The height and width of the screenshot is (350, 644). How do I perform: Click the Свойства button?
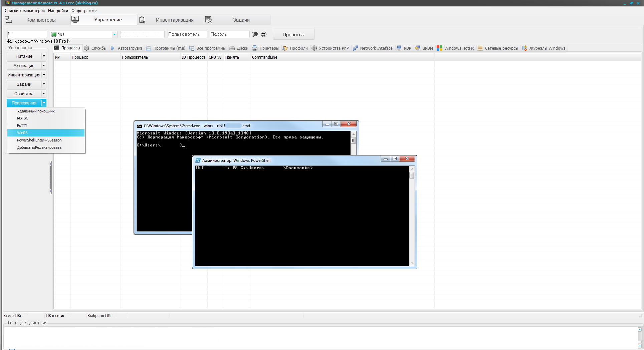(24, 93)
